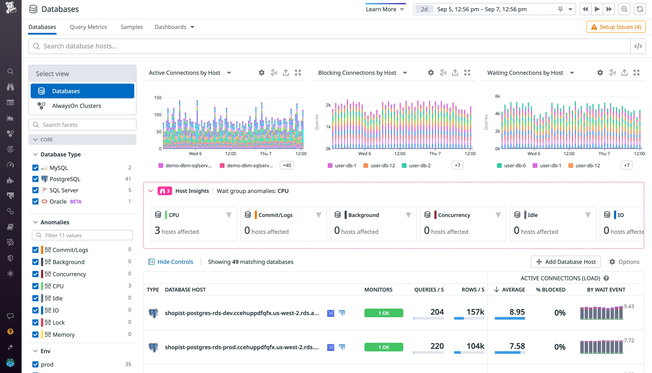Screen dimensions: 652x373
Task: Click user-db-1 legend swatch in Blocking Connections
Action: coord(330,166)
